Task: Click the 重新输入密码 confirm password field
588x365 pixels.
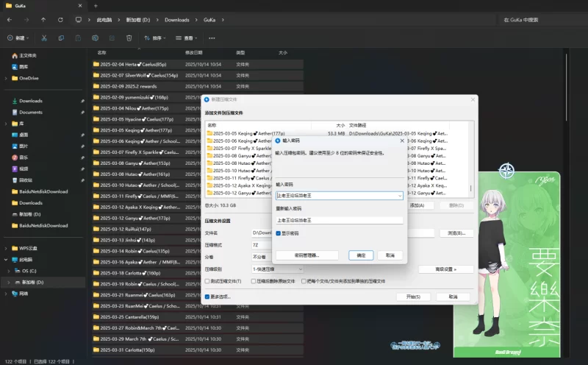Action: point(339,220)
